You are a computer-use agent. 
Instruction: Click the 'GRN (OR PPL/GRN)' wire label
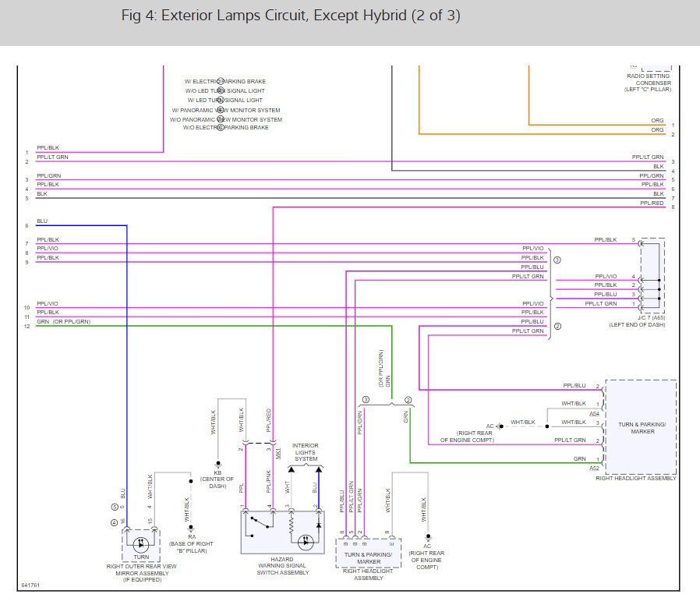pos(63,321)
